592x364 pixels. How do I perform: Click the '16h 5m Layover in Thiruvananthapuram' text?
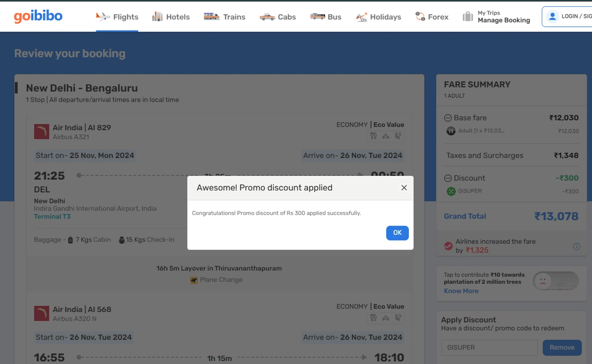(219, 268)
